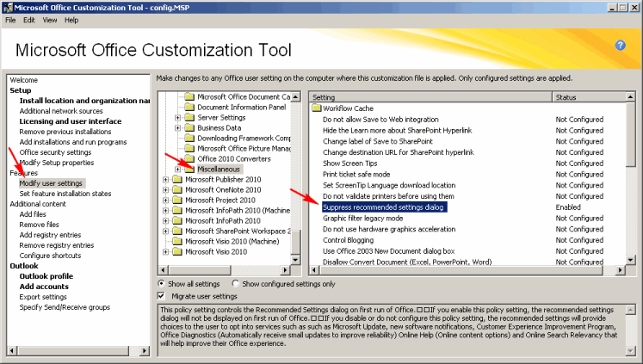643x364 pixels.
Task: Select Show configured settings only option
Action: click(x=235, y=284)
